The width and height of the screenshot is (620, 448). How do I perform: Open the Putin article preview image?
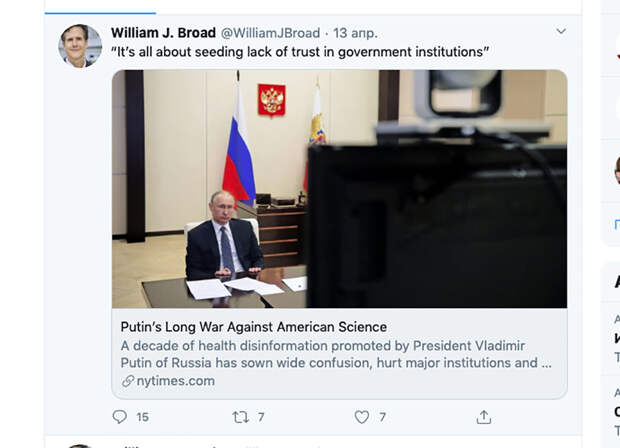(x=339, y=189)
